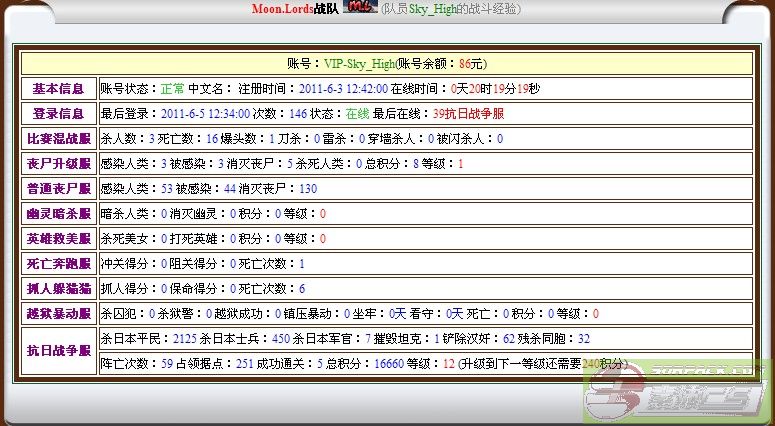Select the 英雄救美服 label

(x=59, y=238)
